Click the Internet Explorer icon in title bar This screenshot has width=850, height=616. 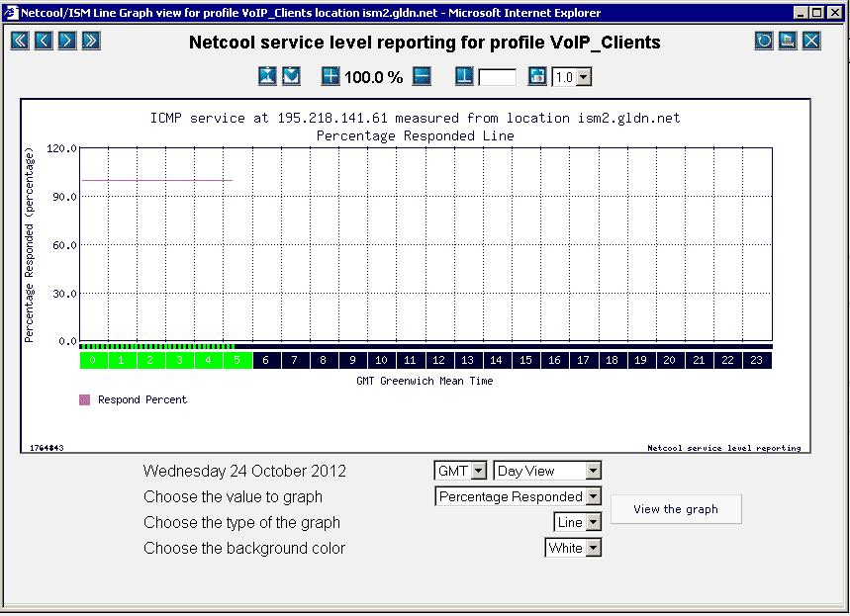point(11,12)
